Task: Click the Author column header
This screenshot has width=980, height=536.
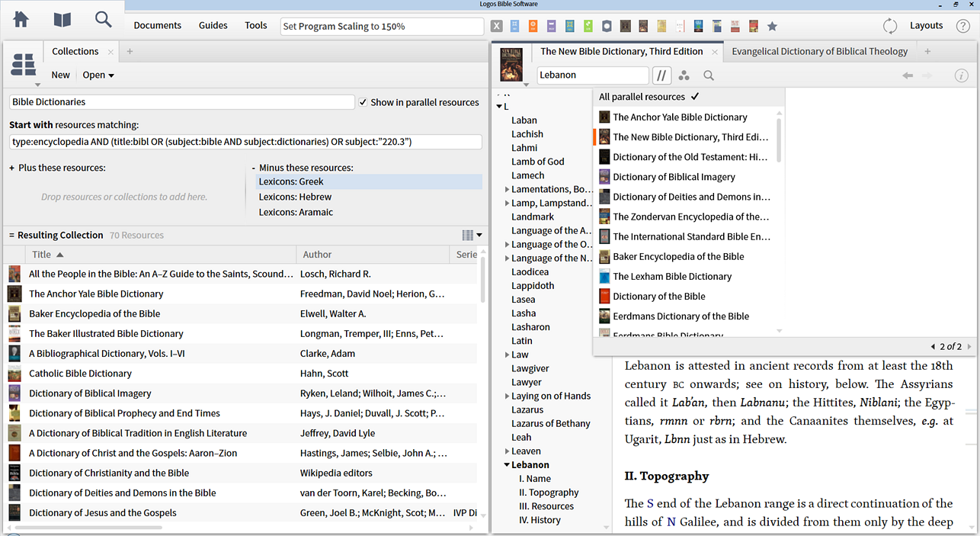Action: [x=372, y=255]
